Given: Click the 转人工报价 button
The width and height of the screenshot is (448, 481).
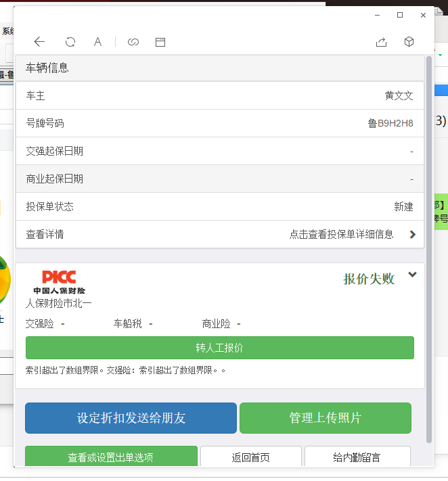Looking at the screenshot, I should pos(220,348).
